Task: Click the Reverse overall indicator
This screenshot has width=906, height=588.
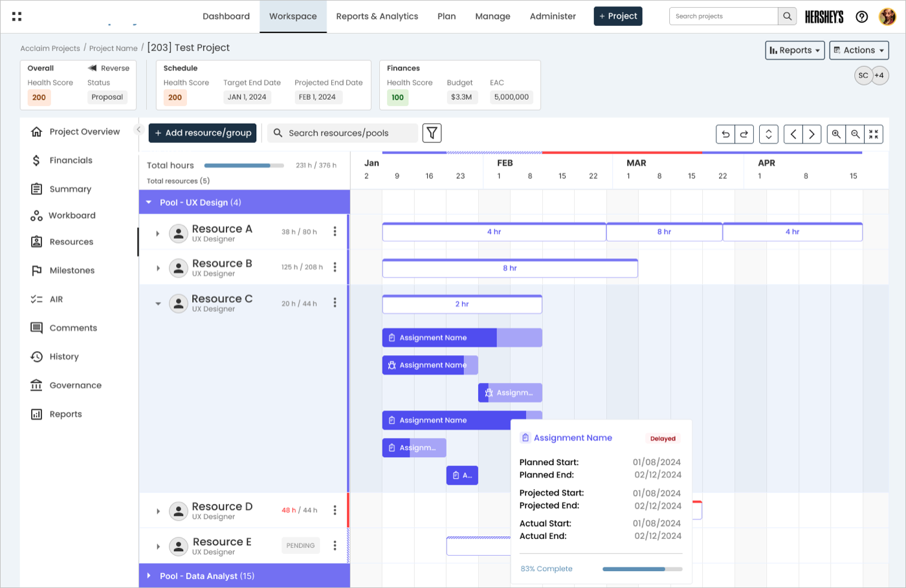Action: (x=109, y=68)
